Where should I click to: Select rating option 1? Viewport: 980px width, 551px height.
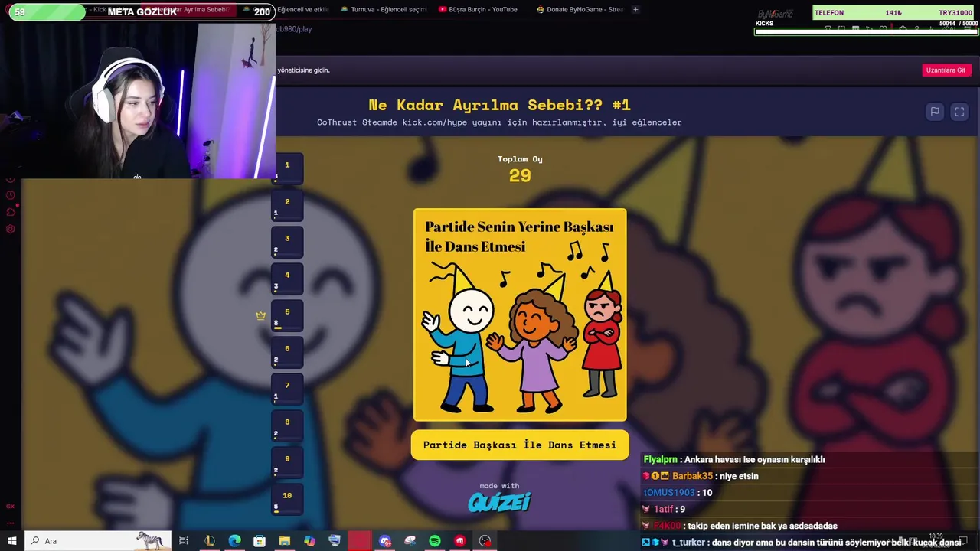tap(287, 168)
